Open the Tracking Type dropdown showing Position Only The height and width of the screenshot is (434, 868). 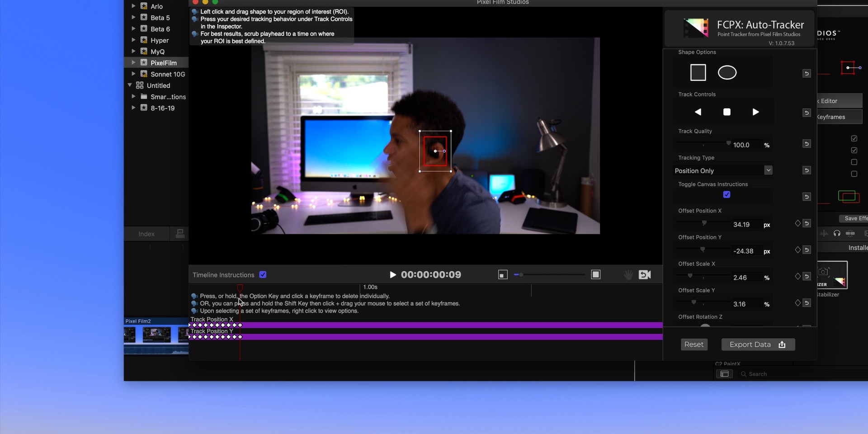[769, 170]
